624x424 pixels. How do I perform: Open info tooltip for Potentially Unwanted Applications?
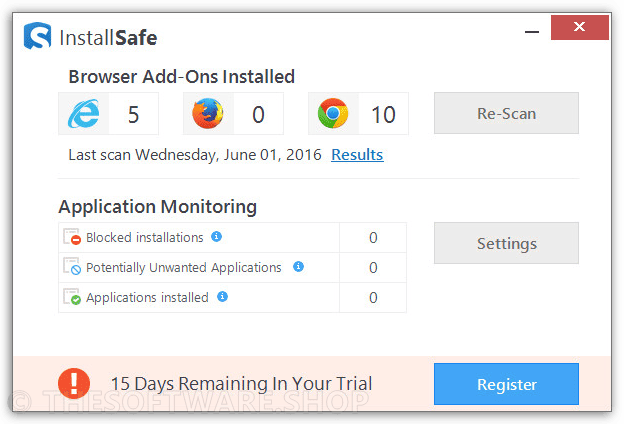(x=298, y=266)
